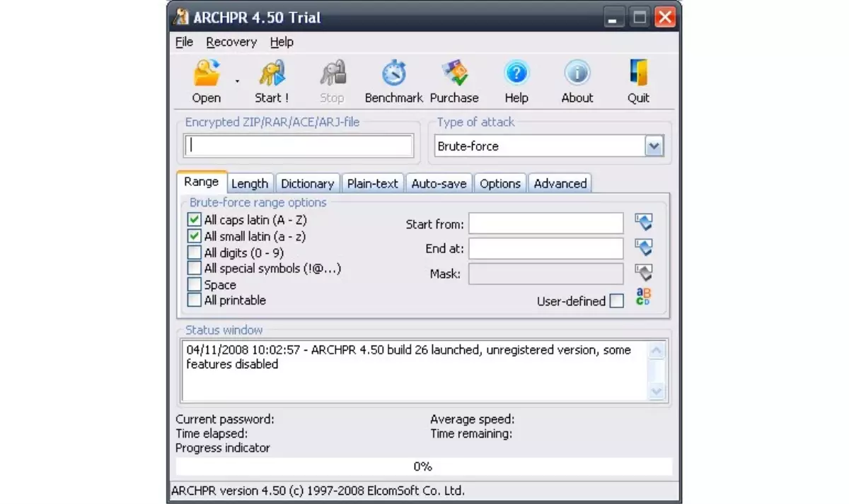This screenshot has height=504, width=849.
Task: Show the About information icon
Action: coord(577,74)
